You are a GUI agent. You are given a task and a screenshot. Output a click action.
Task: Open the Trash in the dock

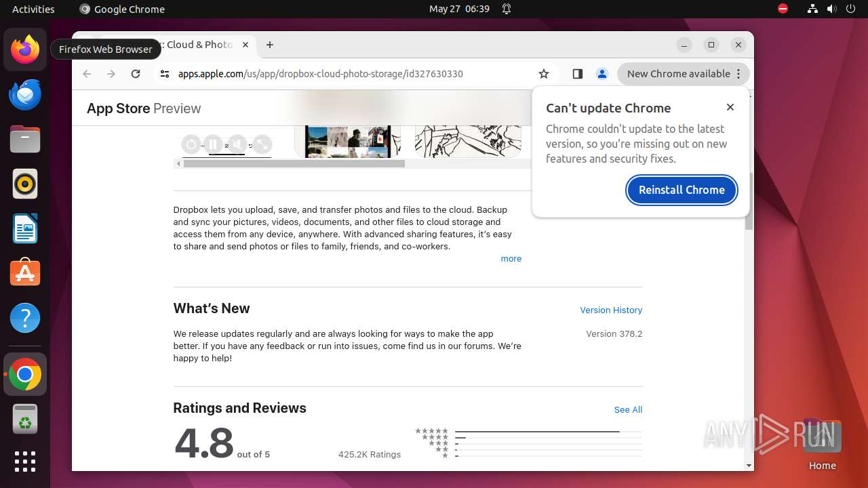pos(25,419)
